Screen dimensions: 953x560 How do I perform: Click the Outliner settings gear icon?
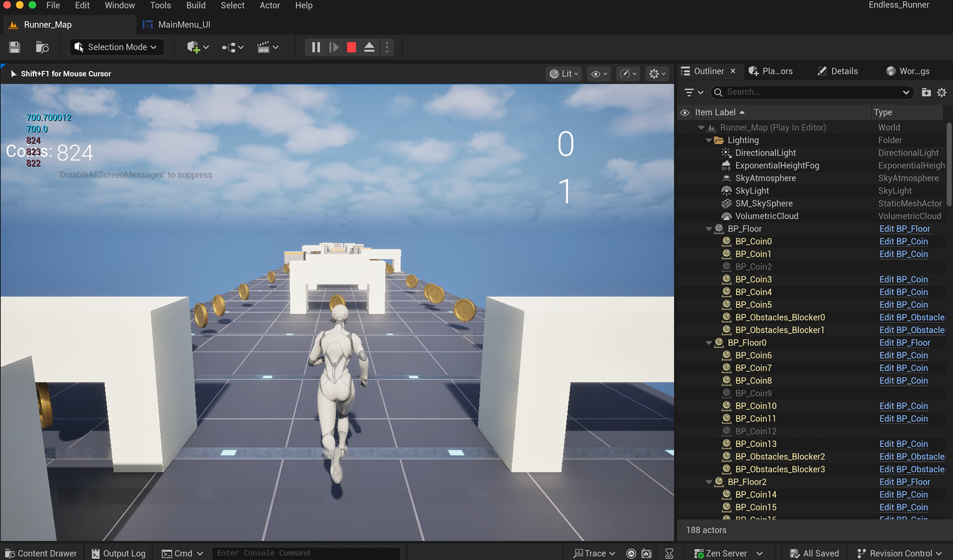(942, 92)
